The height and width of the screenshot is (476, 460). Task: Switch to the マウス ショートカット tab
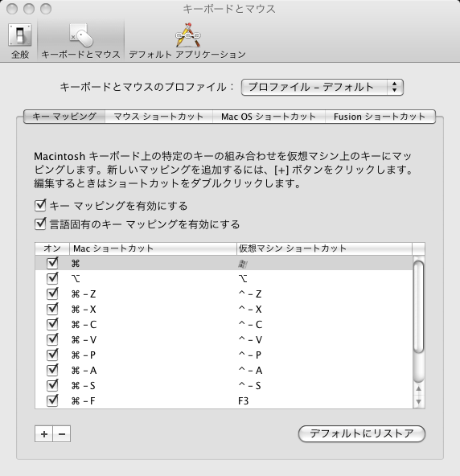[158, 117]
